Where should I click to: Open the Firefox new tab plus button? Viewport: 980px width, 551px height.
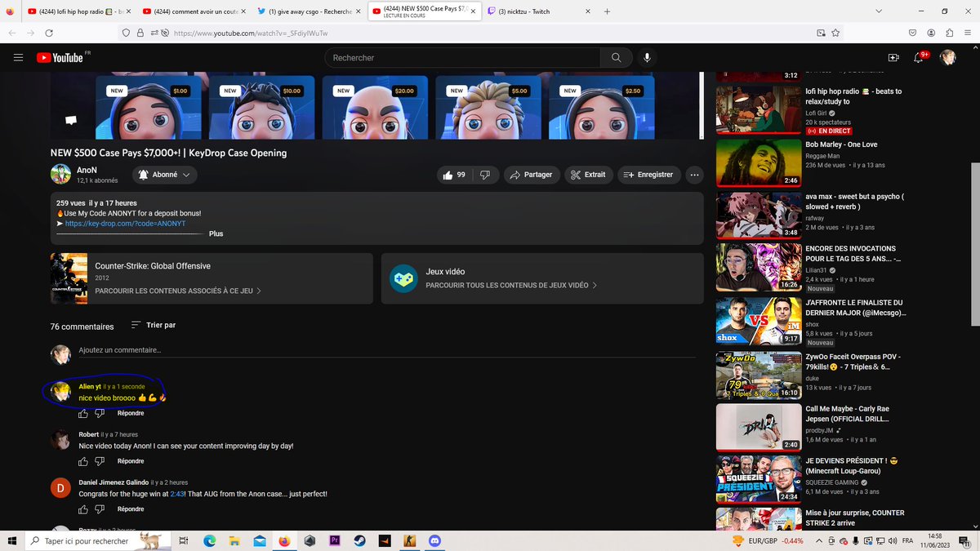pyautogui.click(x=607, y=11)
